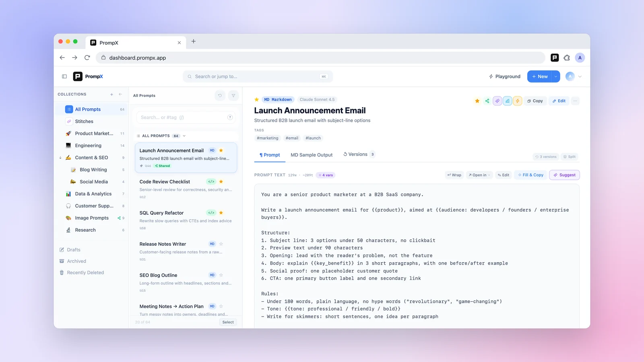Toggle the sidebar panel icon beside PrompX logo
Viewport: 644px width, 362px height.
click(64, 76)
